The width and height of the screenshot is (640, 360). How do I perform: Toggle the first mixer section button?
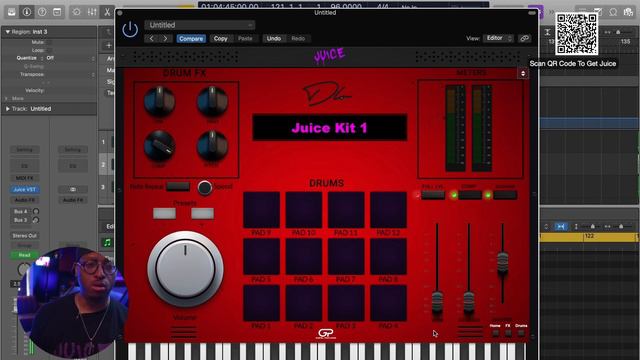pos(433,195)
